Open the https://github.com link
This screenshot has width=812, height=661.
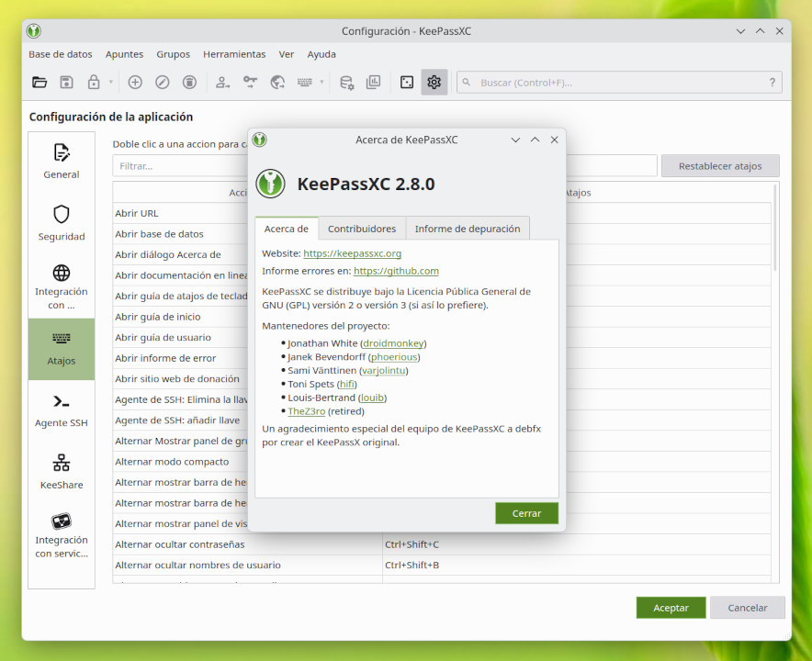tap(396, 271)
